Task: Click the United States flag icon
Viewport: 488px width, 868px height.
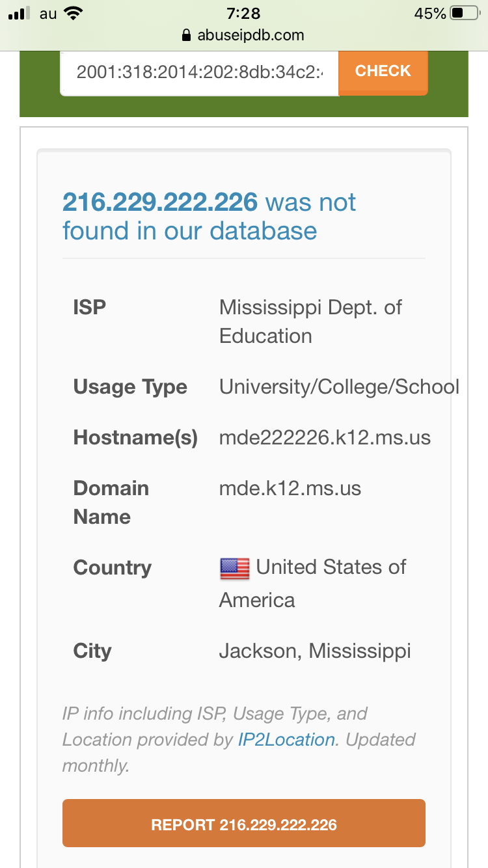Action: click(235, 569)
